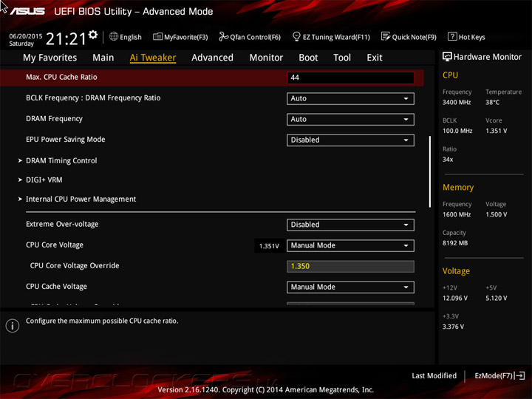Click the 8192 MB capacity value
The width and height of the screenshot is (532, 399).
coord(455,243)
